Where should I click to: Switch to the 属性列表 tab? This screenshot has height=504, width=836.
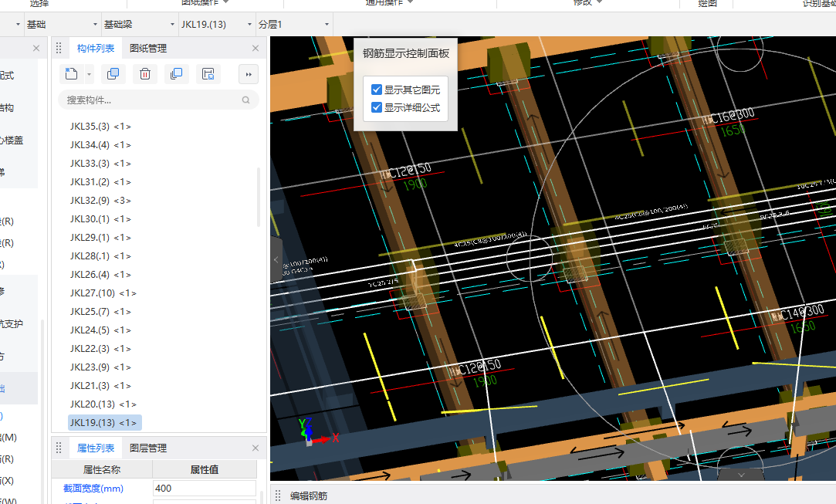click(x=96, y=448)
